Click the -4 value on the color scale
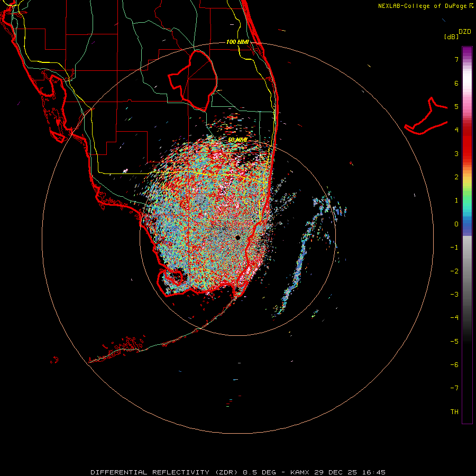Image resolution: width=476 pixels, height=476 pixels. [x=454, y=318]
